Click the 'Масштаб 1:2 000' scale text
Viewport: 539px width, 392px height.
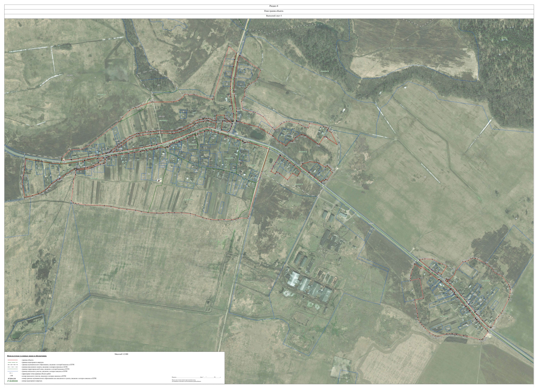[122, 354]
